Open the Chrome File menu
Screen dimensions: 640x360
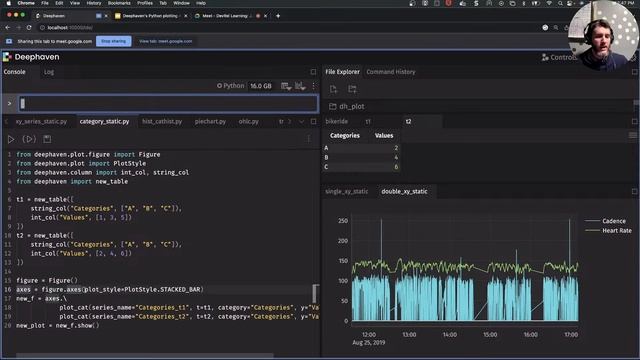[x=45, y=3]
